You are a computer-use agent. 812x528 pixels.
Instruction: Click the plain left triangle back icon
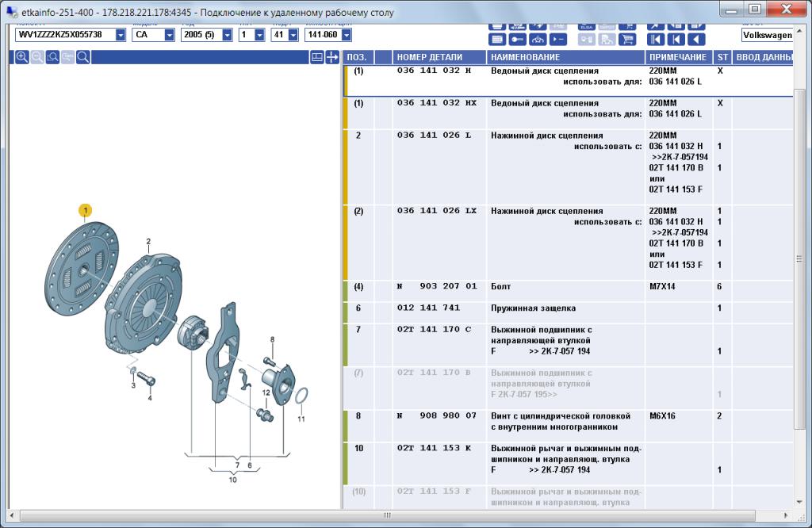[696, 40]
